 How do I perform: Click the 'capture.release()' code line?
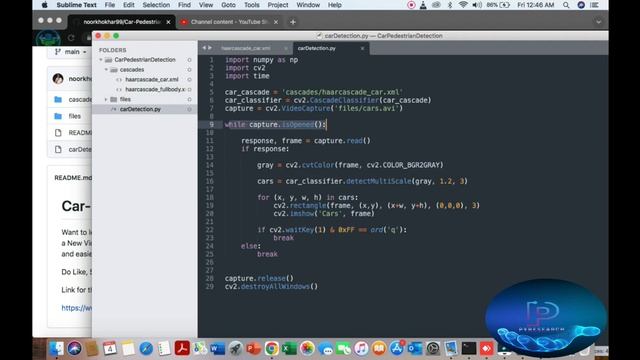tap(259, 278)
